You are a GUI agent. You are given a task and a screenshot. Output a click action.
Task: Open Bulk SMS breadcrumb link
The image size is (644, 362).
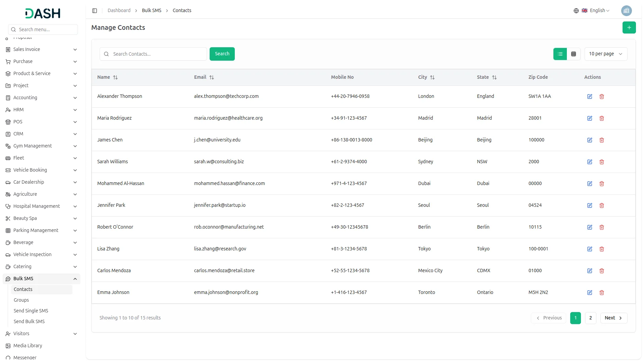152,11
